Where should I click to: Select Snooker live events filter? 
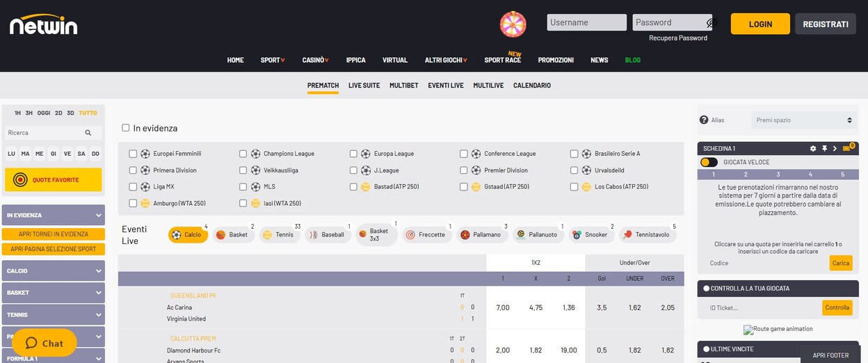pyautogui.click(x=591, y=235)
